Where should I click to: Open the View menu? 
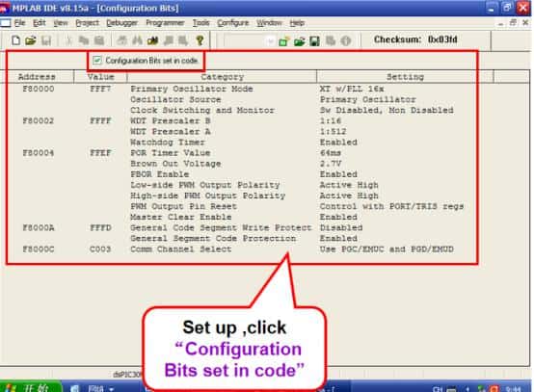(61, 23)
